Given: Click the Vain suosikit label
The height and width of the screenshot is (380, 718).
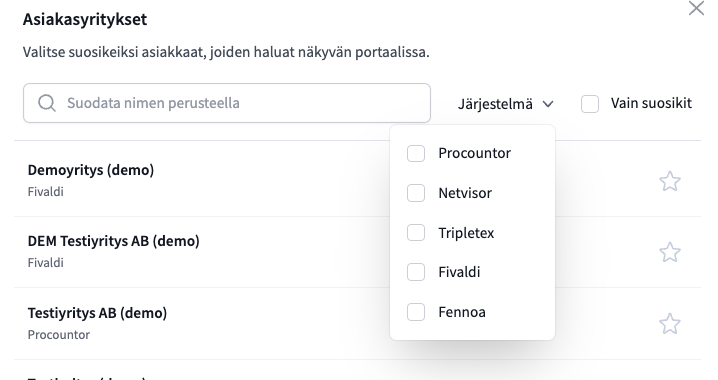Looking at the screenshot, I should tap(651, 103).
